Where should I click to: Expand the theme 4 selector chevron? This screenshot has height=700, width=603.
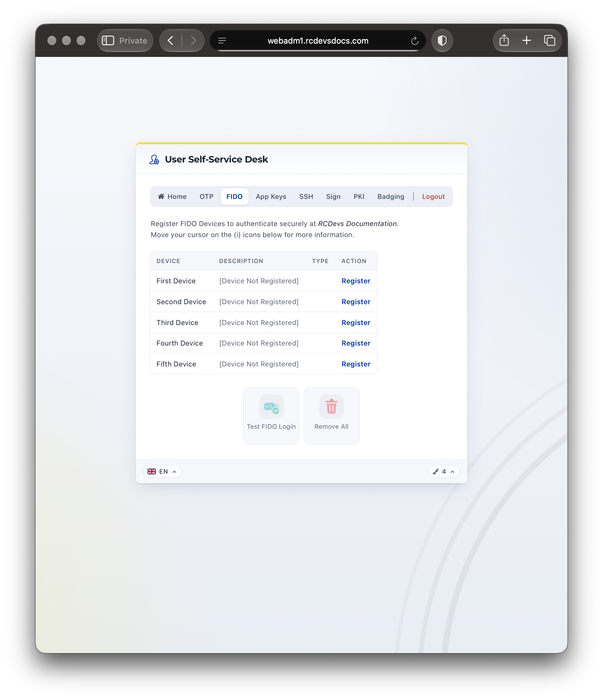pos(452,472)
